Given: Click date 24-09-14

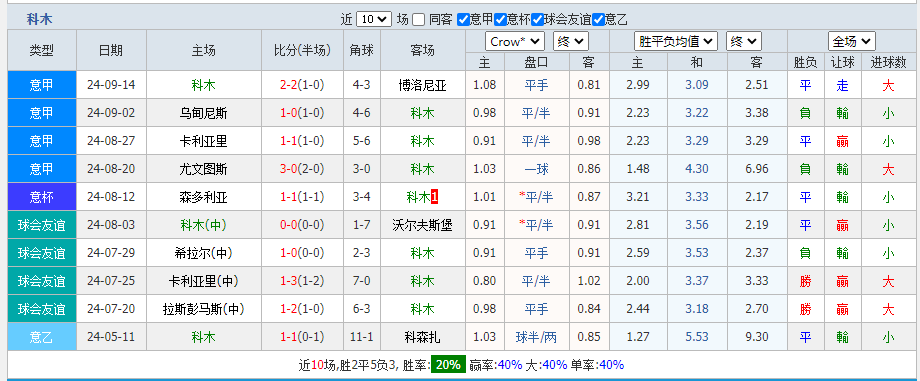Looking at the screenshot, I should [111, 85].
